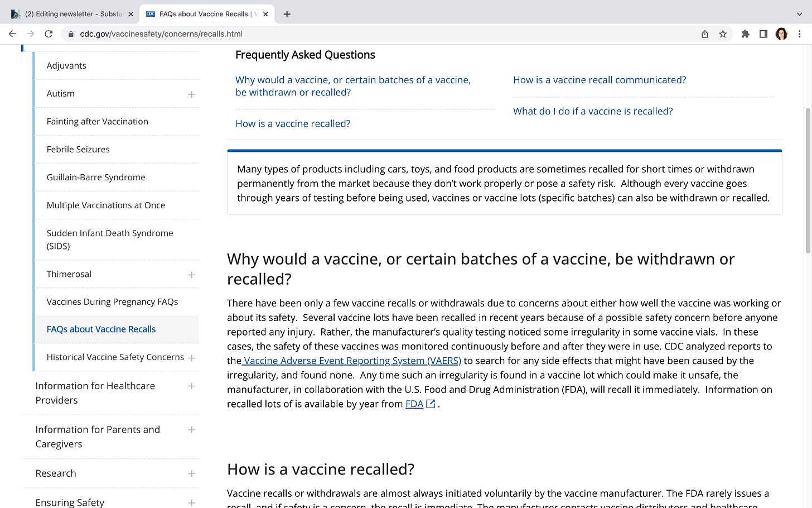Click the 'Frequently Asked Questions' heading
The image size is (812, 508).
[x=305, y=55]
